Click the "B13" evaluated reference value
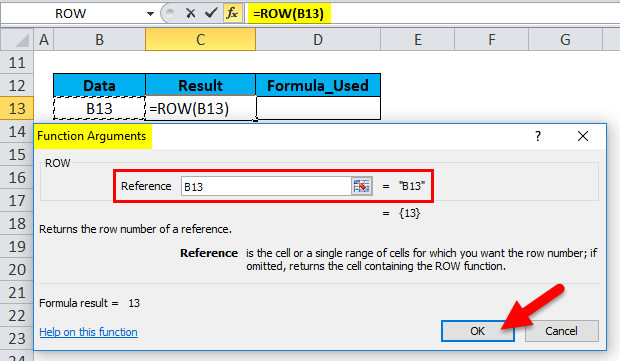Viewport: 620px width, 361px height. 412,186
